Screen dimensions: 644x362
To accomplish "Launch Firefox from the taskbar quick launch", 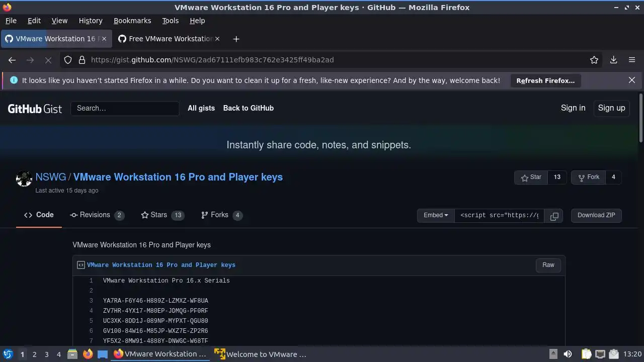I will tap(88, 354).
